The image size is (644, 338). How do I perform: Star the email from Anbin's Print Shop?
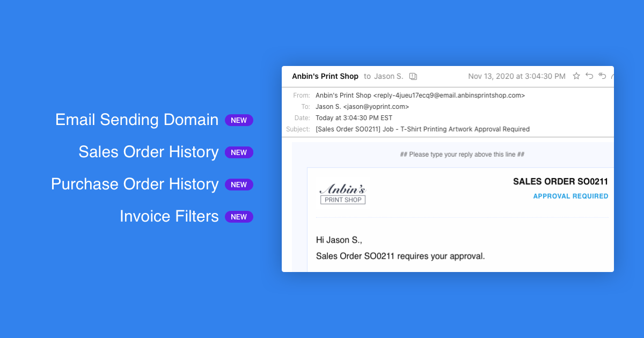point(576,76)
